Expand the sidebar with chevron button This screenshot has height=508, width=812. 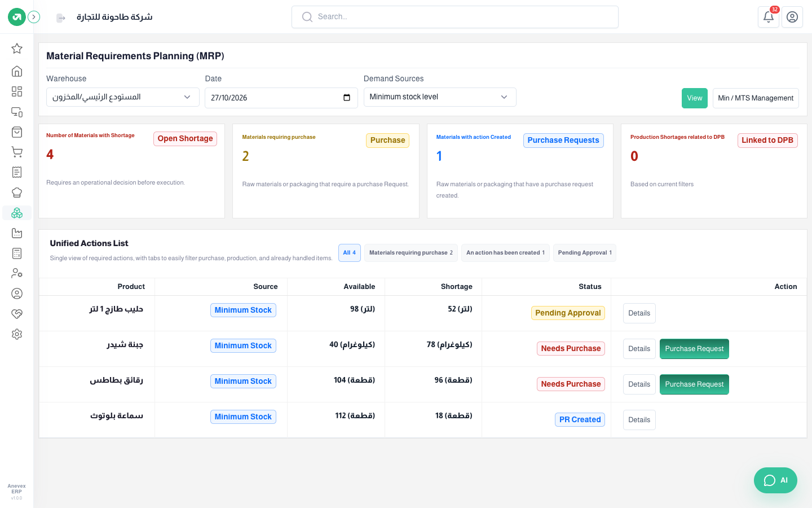[34, 17]
